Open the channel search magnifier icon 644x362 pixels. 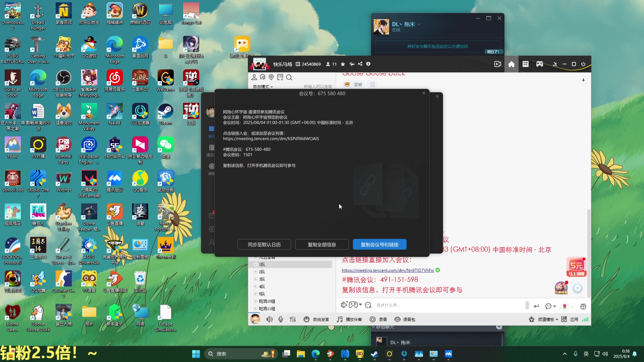coord(289,77)
